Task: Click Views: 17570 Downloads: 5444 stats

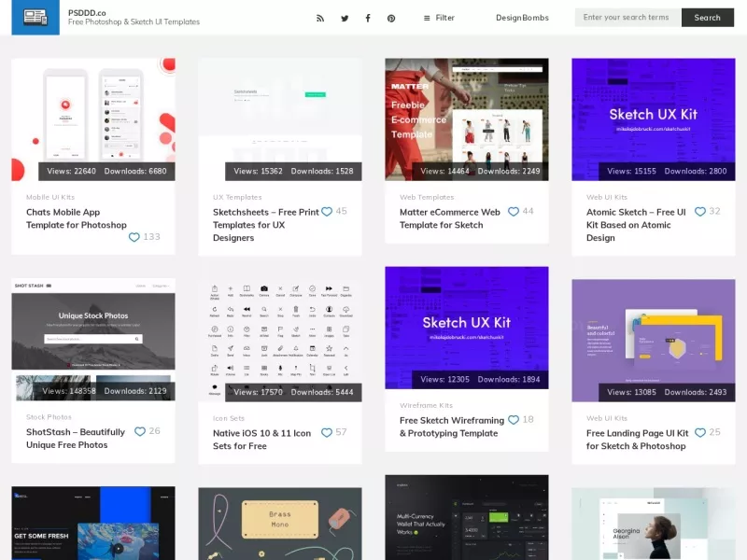Action: pyautogui.click(x=293, y=392)
